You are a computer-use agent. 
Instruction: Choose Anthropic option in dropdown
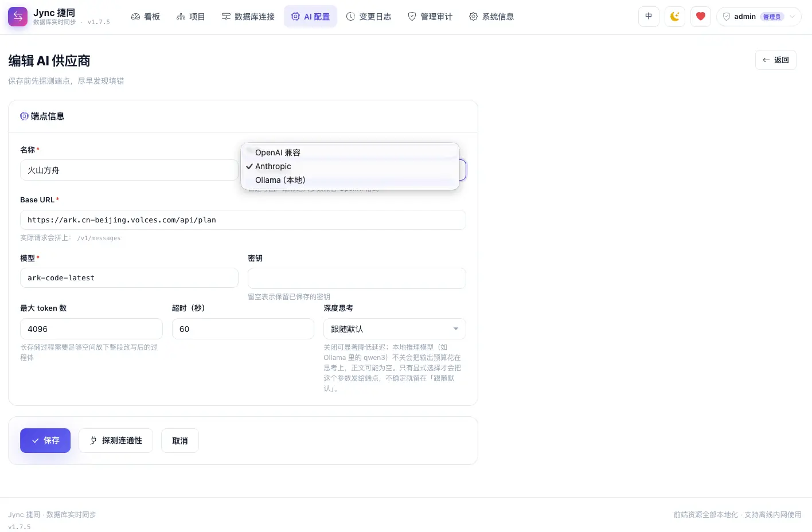pyautogui.click(x=350, y=166)
